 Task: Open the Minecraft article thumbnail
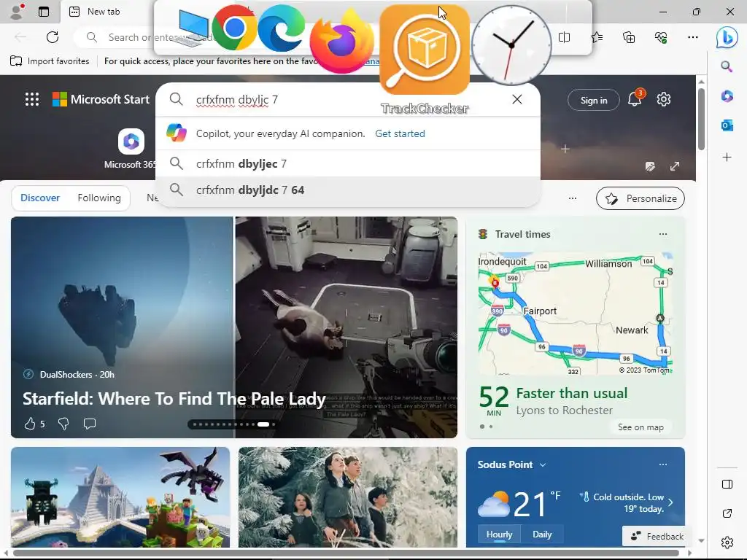click(120, 497)
